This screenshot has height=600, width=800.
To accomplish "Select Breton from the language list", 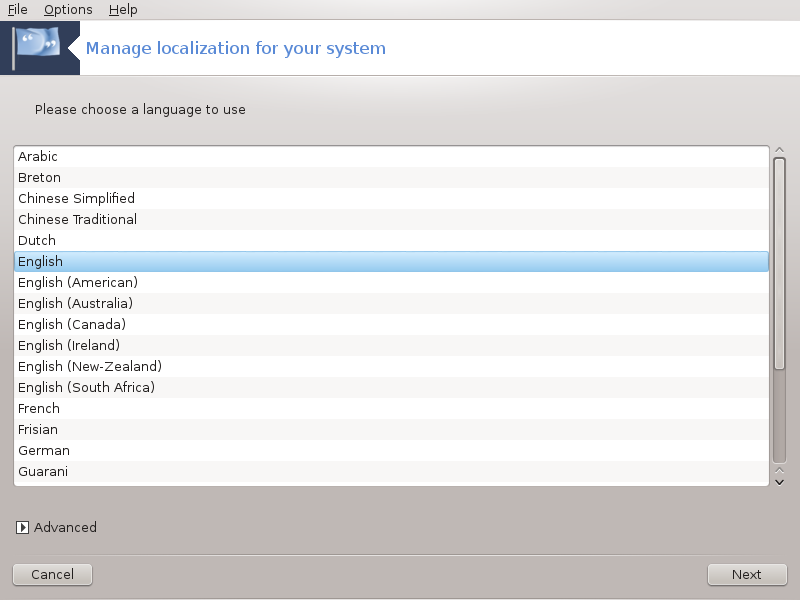I will pos(391,178).
